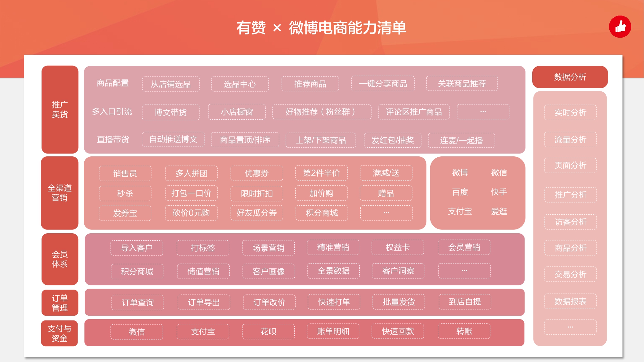Image resolution: width=644 pixels, height=362 pixels.
Task: Click the 微博 channel label
Action: coord(460,173)
